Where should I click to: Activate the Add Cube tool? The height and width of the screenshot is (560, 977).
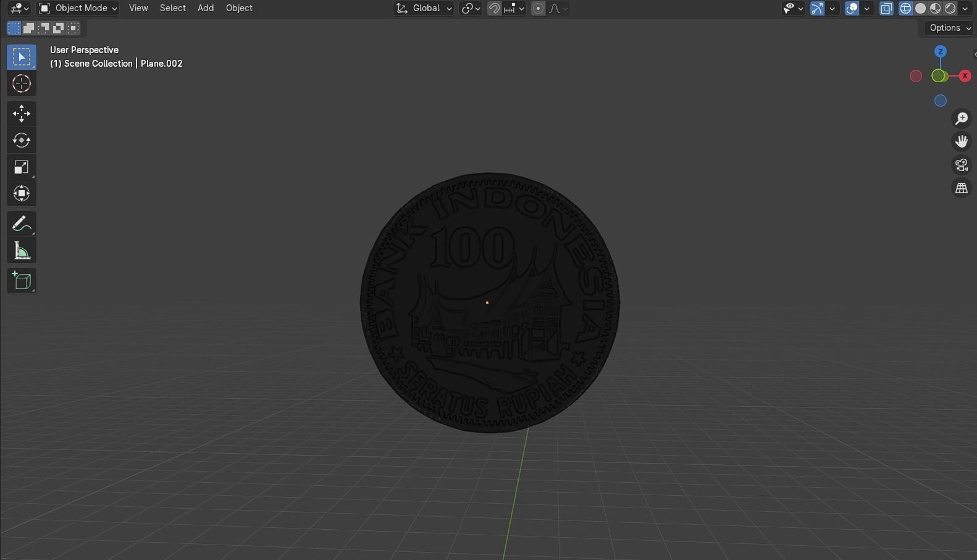tap(22, 280)
